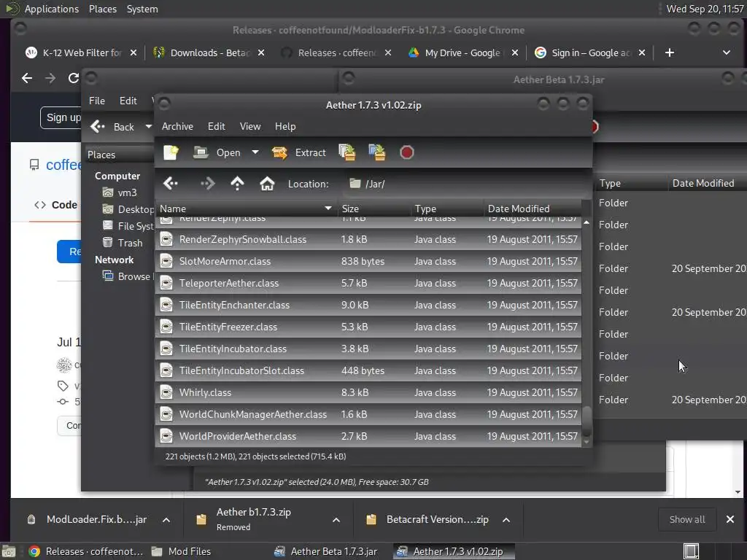
Task: Go back in archive location history
Action: [170, 183]
